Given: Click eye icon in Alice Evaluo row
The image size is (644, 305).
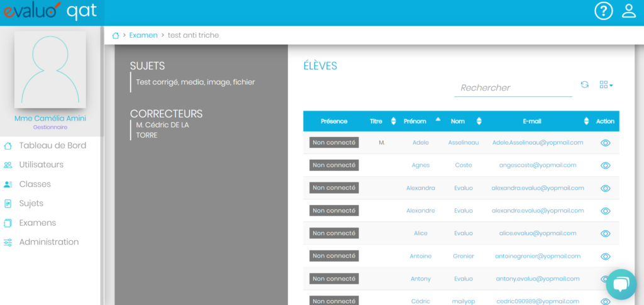Looking at the screenshot, I should pyautogui.click(x=605, y=233).
